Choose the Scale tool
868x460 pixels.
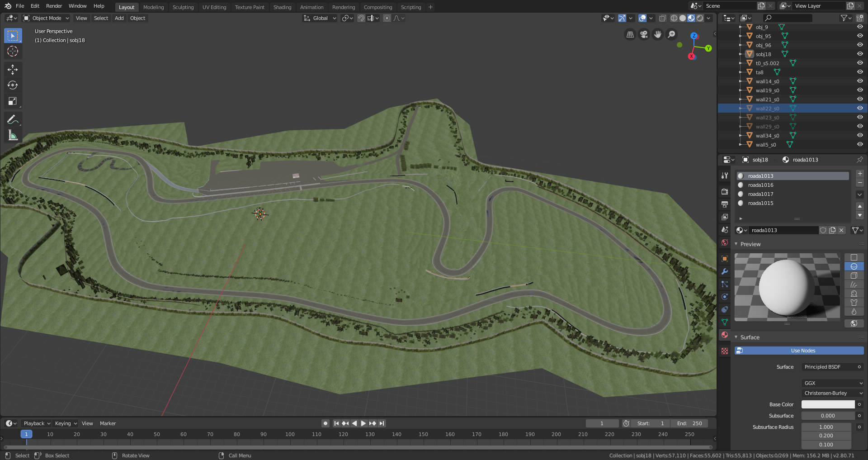pos(13,101)
